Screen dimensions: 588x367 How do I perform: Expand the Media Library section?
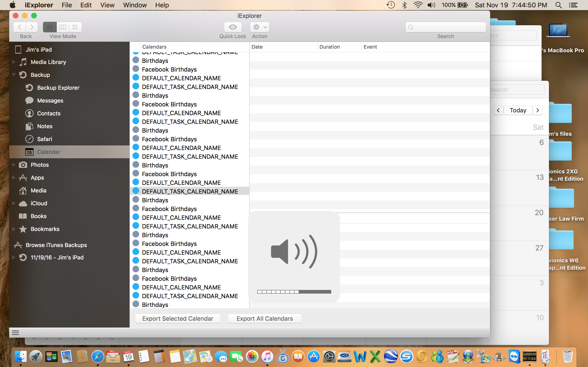click(x=14, y=62)
